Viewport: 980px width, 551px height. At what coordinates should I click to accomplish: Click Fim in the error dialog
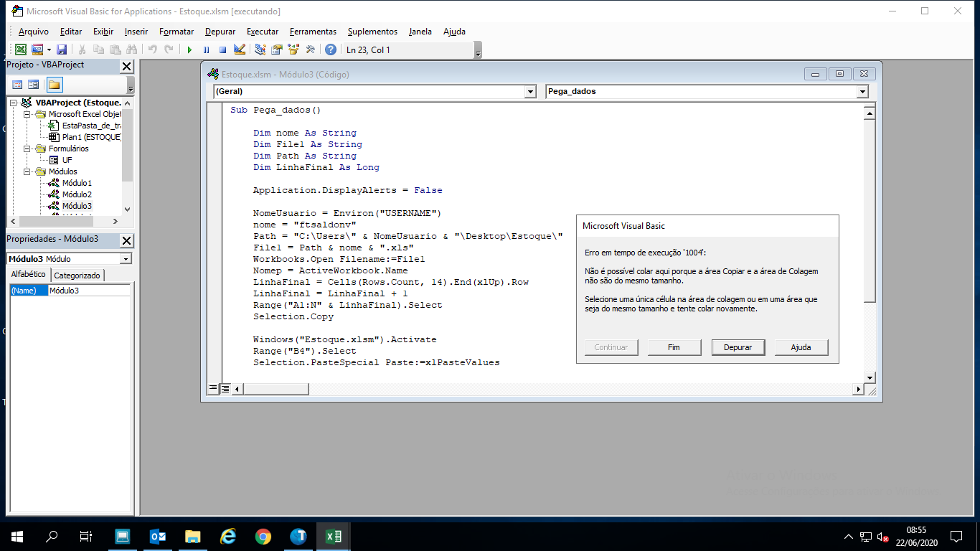coord(674,347)
